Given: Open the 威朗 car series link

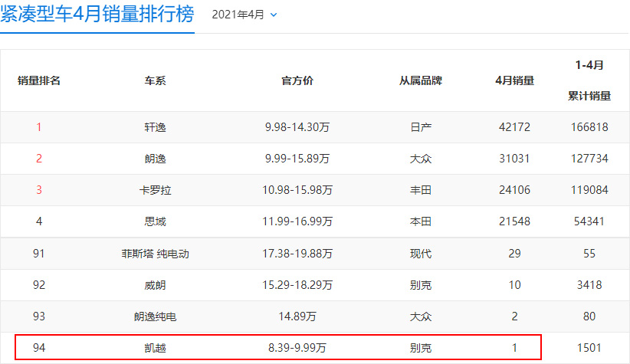Looking at the screenshot, I should tap(155, 285).
